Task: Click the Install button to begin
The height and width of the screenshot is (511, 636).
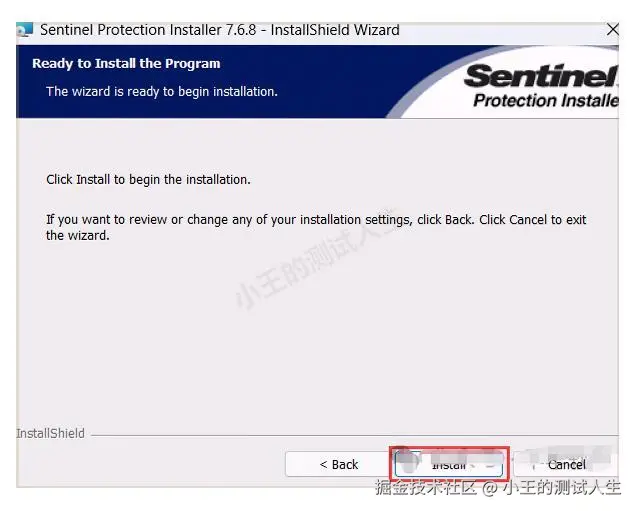Action: pyautogui.click(x=449, y=464)
